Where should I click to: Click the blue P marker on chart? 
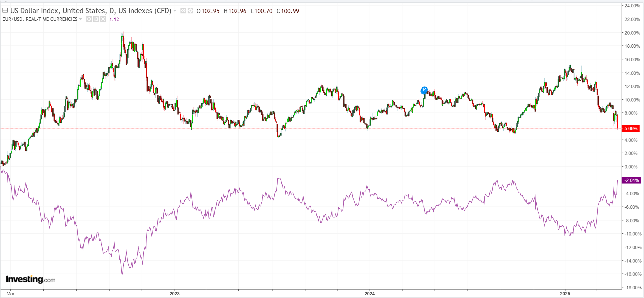pyautogui.click(x=424, y=90)
